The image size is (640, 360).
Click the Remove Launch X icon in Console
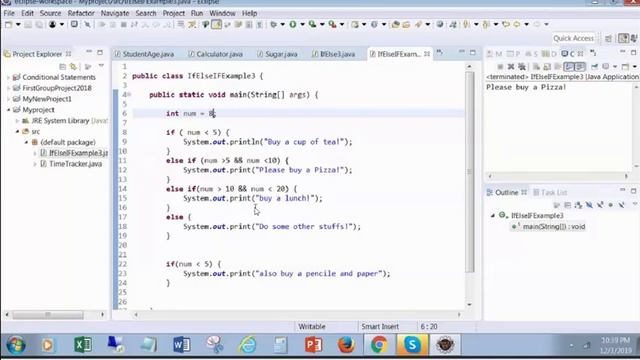511,67
